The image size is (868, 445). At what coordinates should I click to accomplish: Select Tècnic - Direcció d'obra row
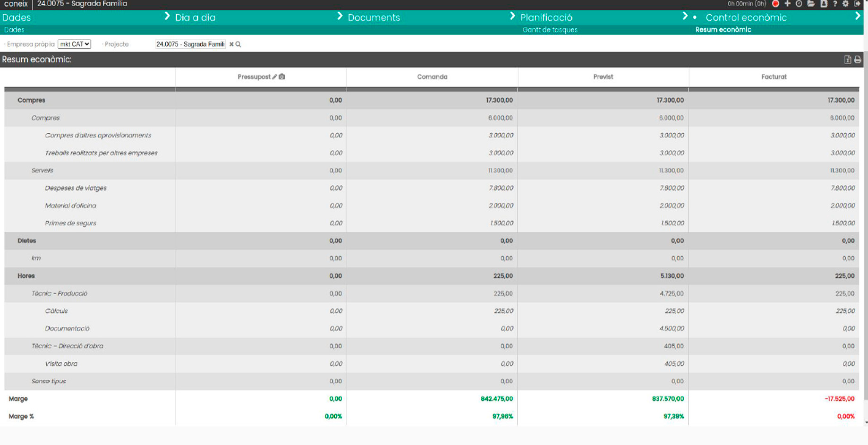click(x=67, y=346)
